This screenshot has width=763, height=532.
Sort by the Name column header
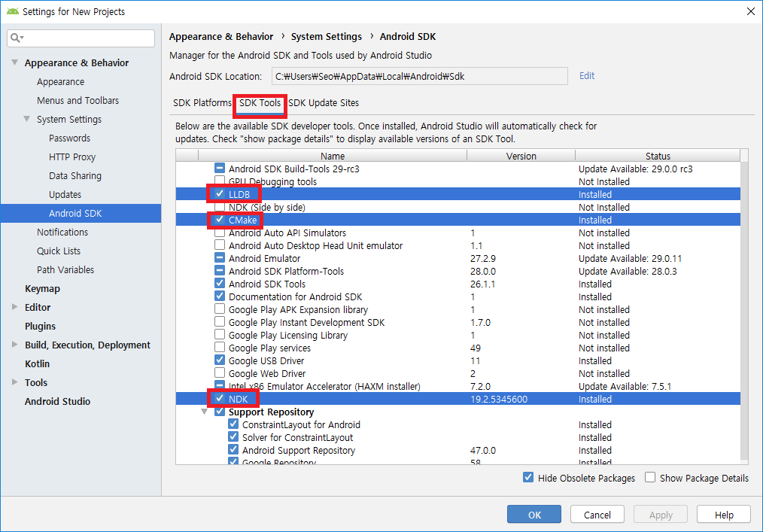click(333, 156)
